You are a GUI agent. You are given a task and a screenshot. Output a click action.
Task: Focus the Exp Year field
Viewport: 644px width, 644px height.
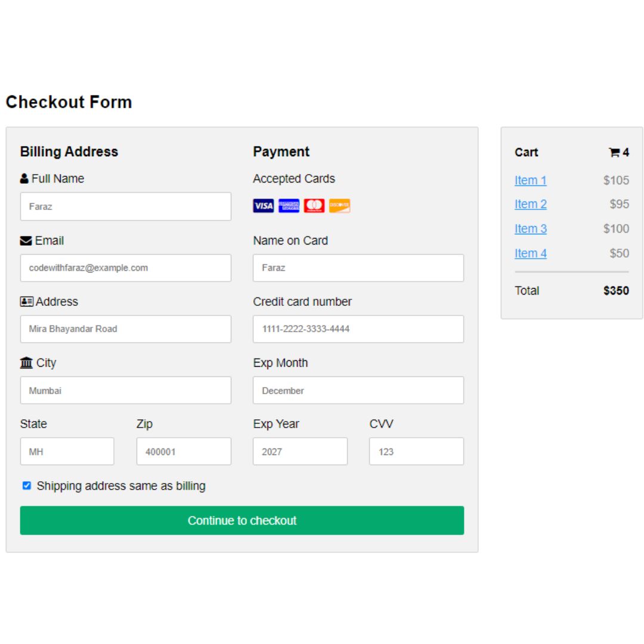point(300,451)
